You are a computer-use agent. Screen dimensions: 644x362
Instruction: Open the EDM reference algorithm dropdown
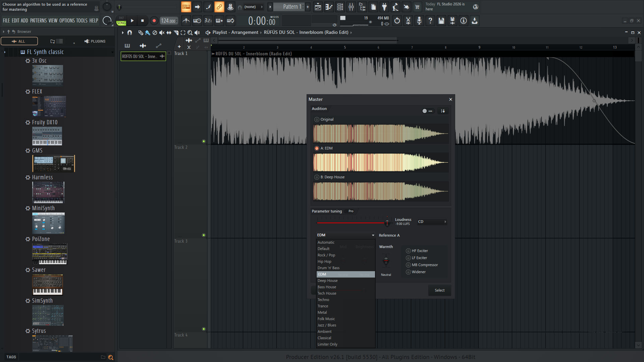[345, 235]
